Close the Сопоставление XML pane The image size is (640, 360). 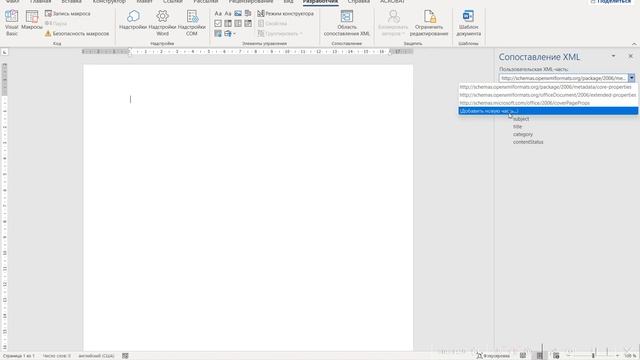pos(631,56)
